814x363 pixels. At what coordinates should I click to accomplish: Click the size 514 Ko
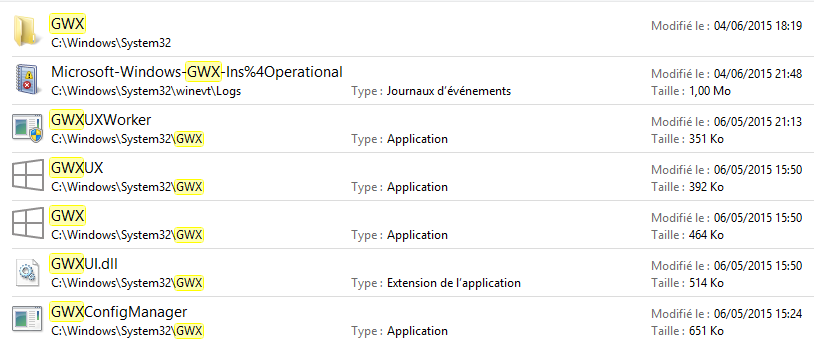pyautogui.click(x=706, y=283)
